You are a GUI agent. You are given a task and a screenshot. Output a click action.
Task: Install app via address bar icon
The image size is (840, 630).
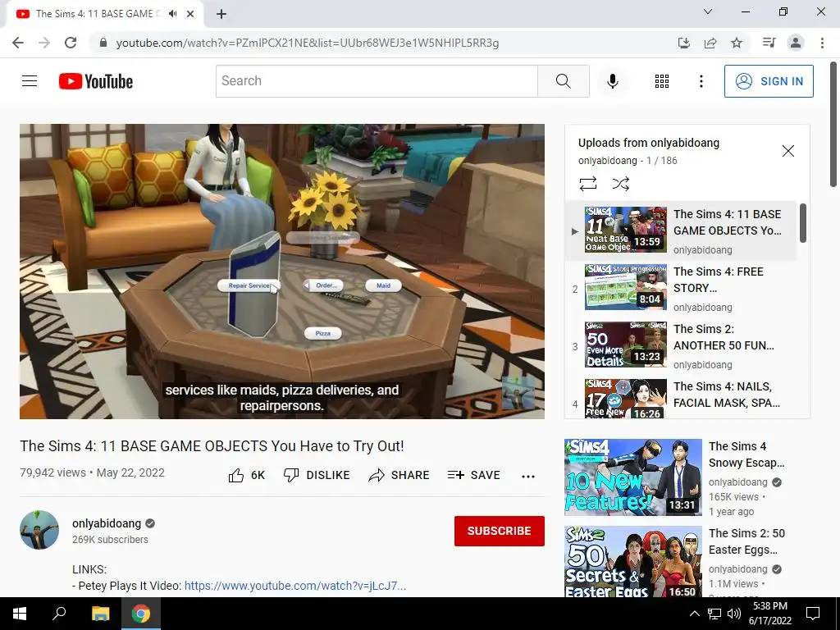pos(683,43)
